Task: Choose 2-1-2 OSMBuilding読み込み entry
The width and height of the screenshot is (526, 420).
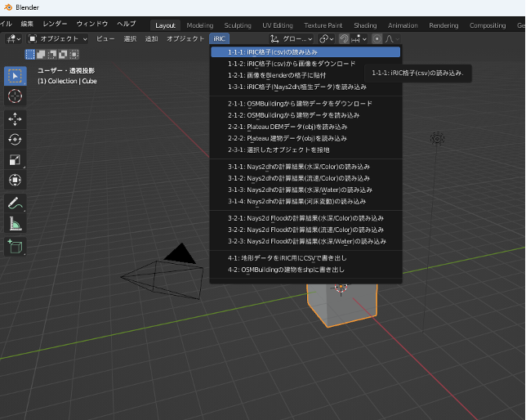Action: pyautogui.click(x=305, y=115)
